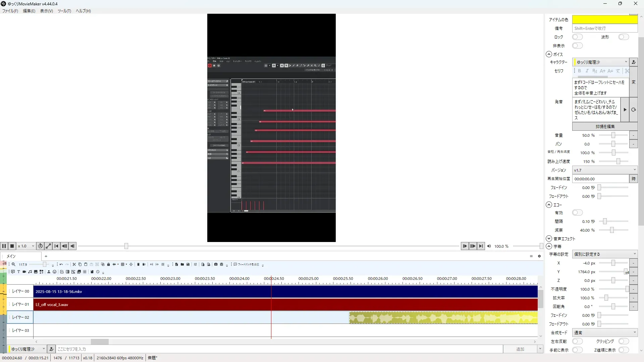Viewport: 644px width, 362px height.
Task: Open the キャラクター dropdown ゆっくり魔理沙
Action: 600,62
